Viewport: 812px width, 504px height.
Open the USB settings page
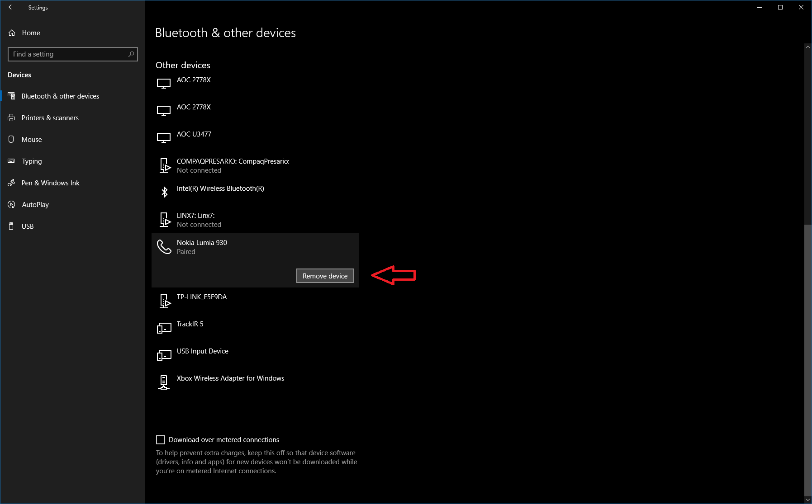(72, 226)
